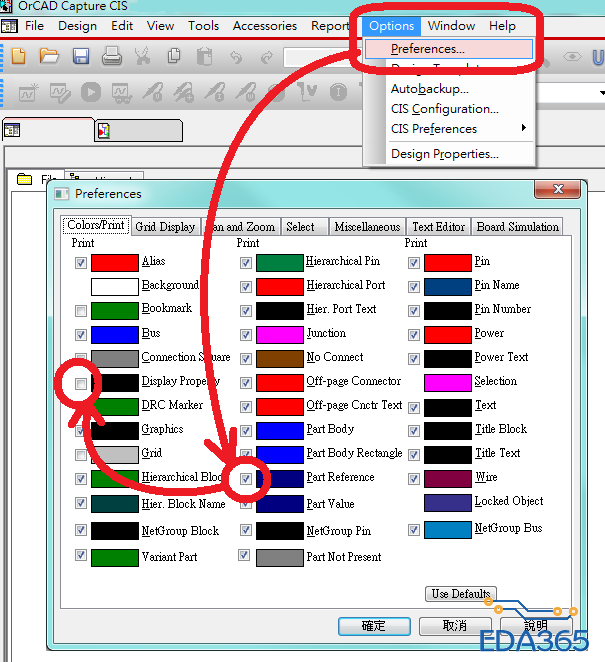Click the Preferences dialog title icon

tap(62, 194)
